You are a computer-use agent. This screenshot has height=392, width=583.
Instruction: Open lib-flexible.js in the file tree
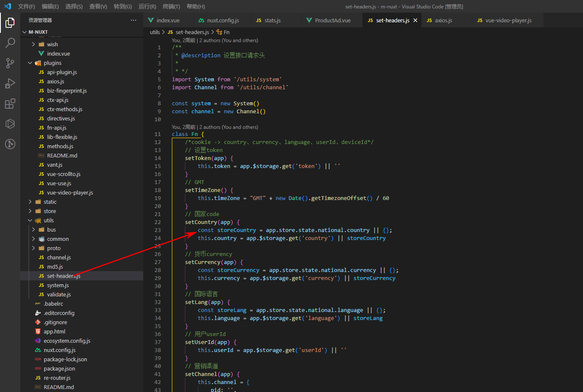point(82,137)
